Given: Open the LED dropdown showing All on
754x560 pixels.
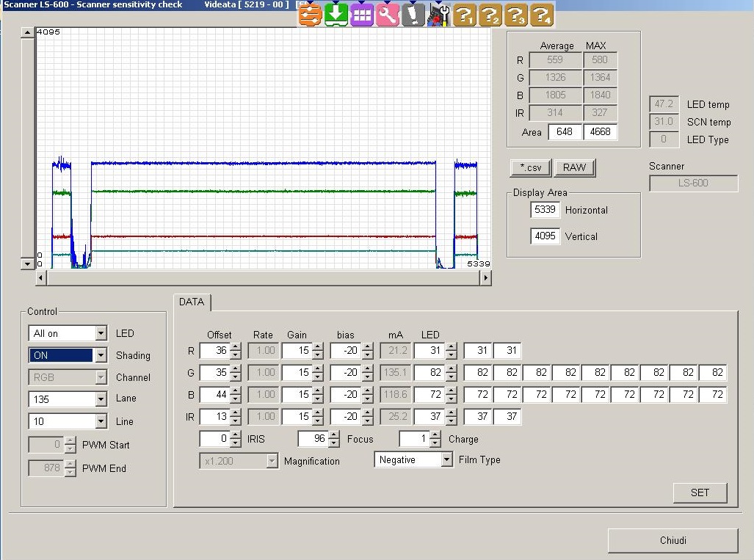Looking at the screenshot, I should pyautogui.click(x=101, y=334).
